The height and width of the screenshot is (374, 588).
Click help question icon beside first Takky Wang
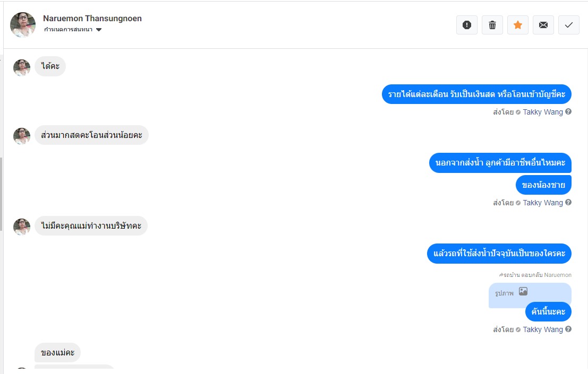click(568, 111)
